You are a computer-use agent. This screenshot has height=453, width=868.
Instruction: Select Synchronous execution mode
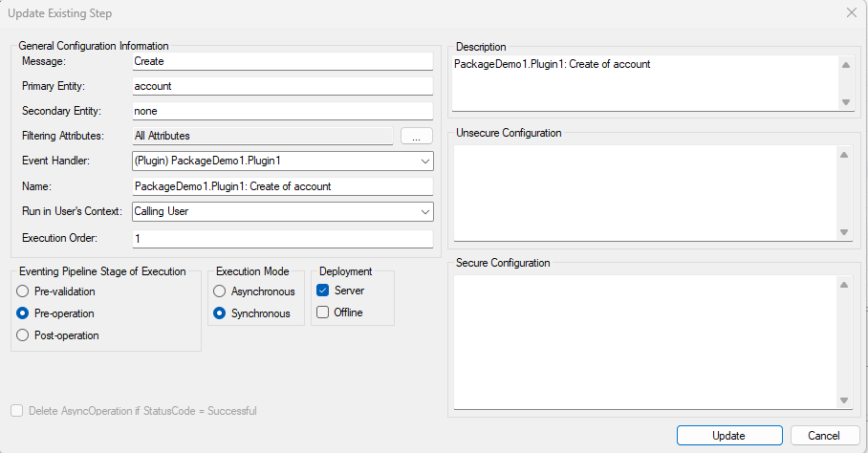pyautogui.click(x=220, y=313)
